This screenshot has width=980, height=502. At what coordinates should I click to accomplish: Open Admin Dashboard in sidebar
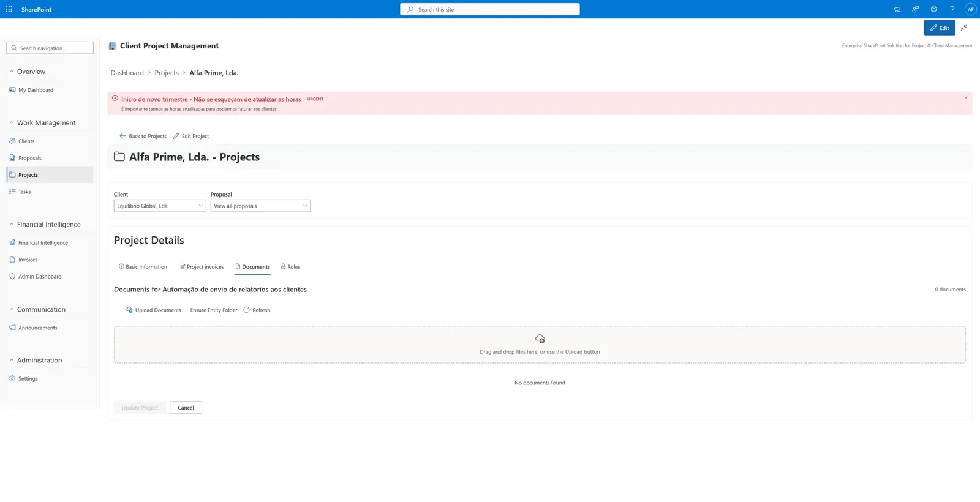tap(50, 277)
